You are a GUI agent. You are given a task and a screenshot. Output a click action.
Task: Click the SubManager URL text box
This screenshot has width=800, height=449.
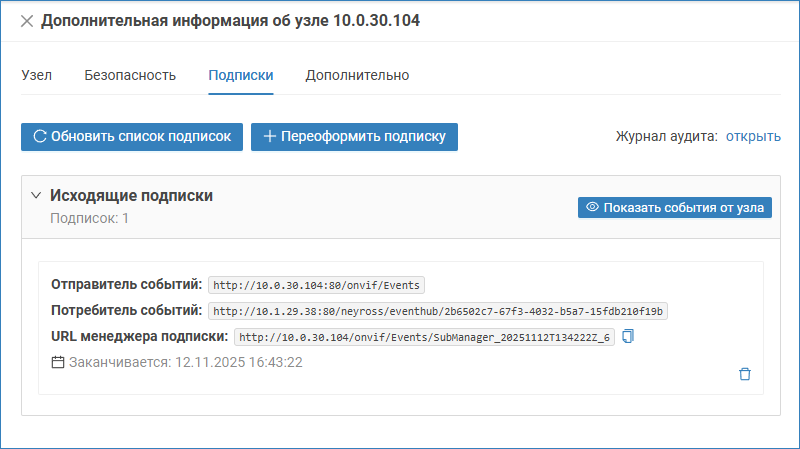[x=424, y=337]
